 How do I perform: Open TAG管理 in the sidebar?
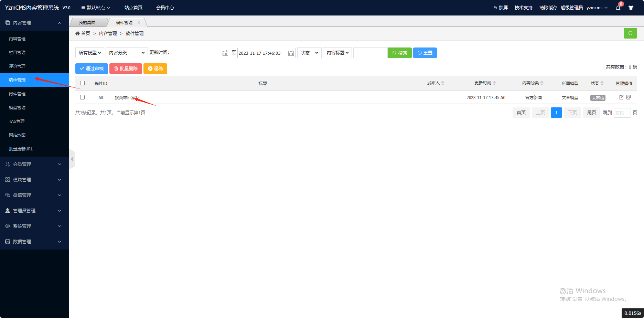[34, 121]
